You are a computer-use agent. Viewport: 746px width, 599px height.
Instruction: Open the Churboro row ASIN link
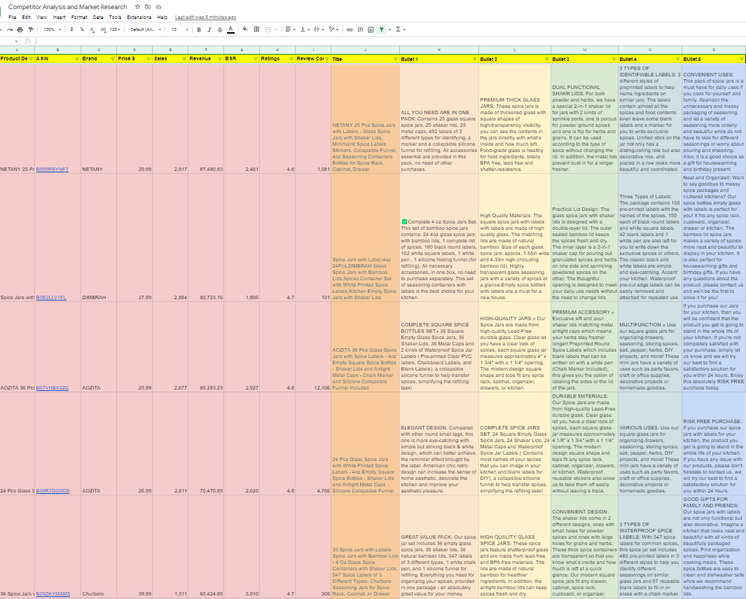click(53, 594)
